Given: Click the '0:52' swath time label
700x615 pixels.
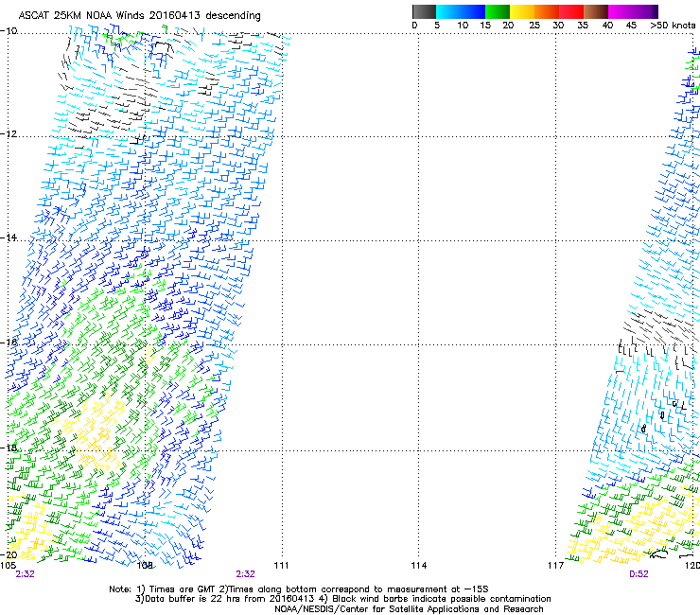Looking at the screenshot, I should point(639,574).
